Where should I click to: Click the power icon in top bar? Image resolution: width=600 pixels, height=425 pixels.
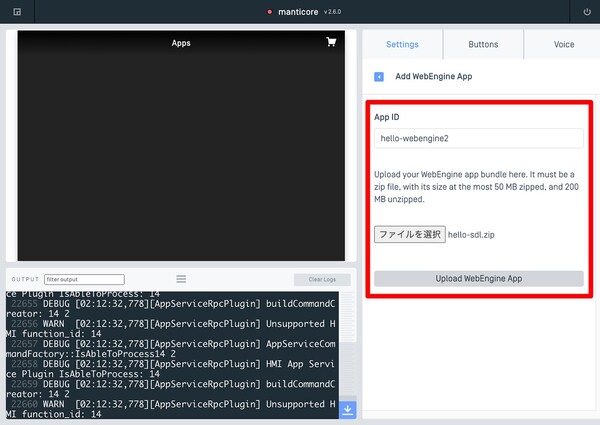coord(587,12)
